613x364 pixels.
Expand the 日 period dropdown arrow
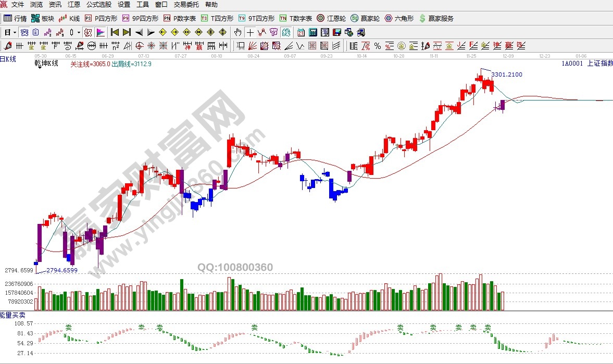[15, 32]
